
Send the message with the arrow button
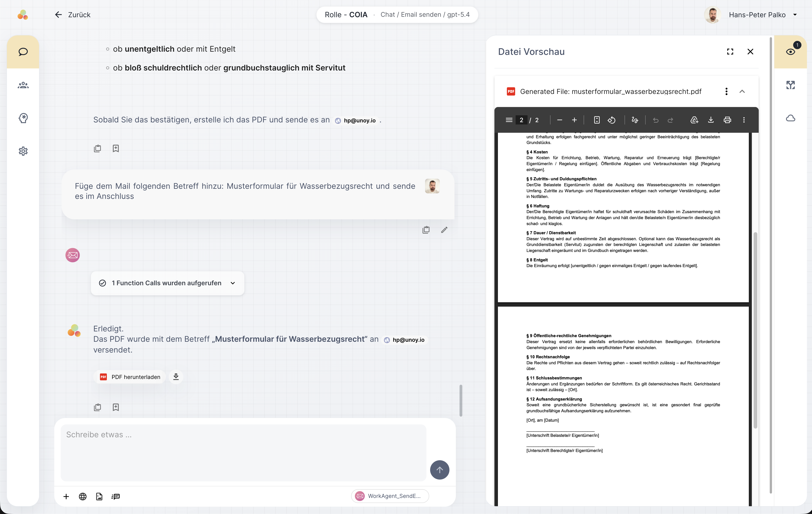tap(439, 470)
